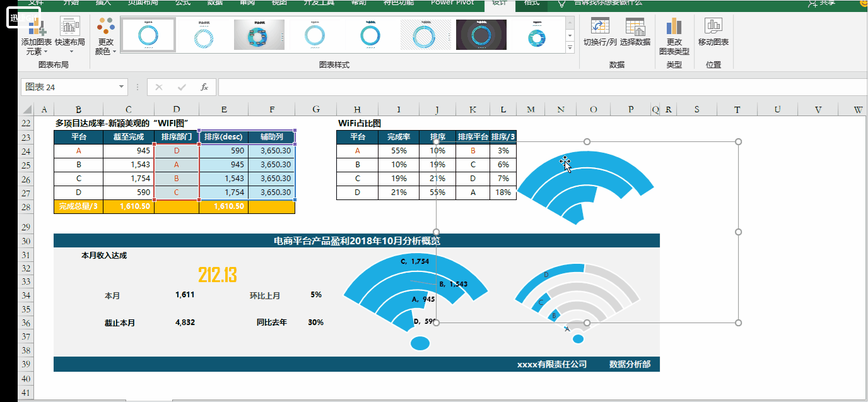Click the 本月收入达成 label
Viewport: 868px width, 402px height.
pos(104,256)
